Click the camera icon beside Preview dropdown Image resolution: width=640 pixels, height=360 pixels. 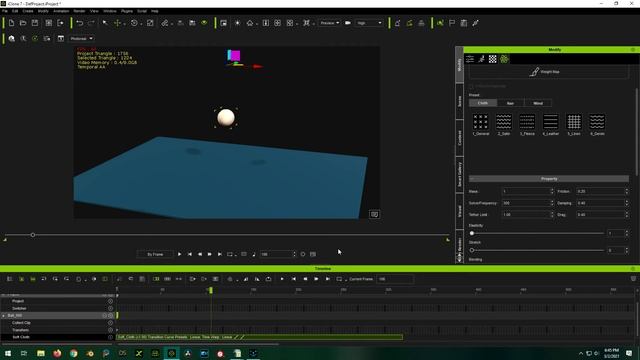348,23
